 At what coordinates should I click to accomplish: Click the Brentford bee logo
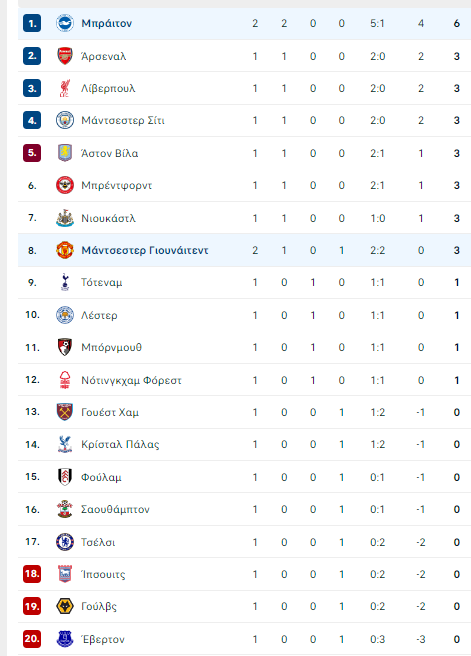pos(65,185)
